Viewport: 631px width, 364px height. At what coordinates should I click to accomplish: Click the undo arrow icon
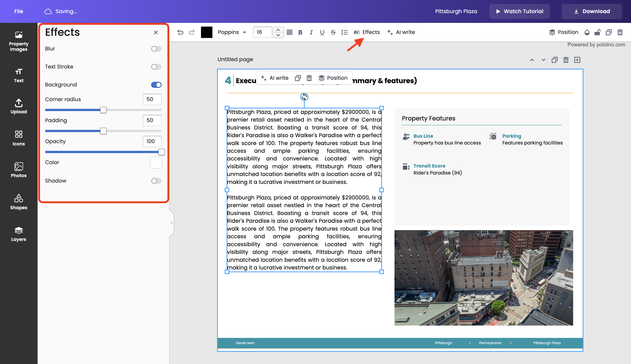180,32
